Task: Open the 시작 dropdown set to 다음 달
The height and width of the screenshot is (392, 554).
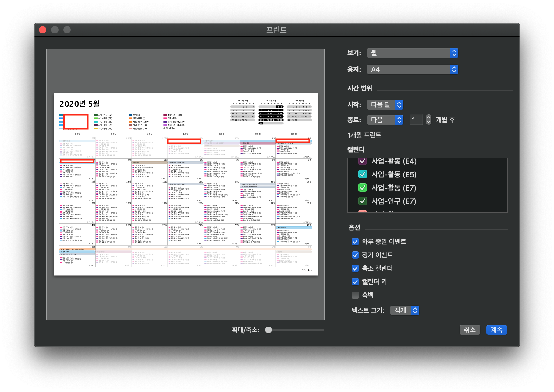Action: (385, 105)
